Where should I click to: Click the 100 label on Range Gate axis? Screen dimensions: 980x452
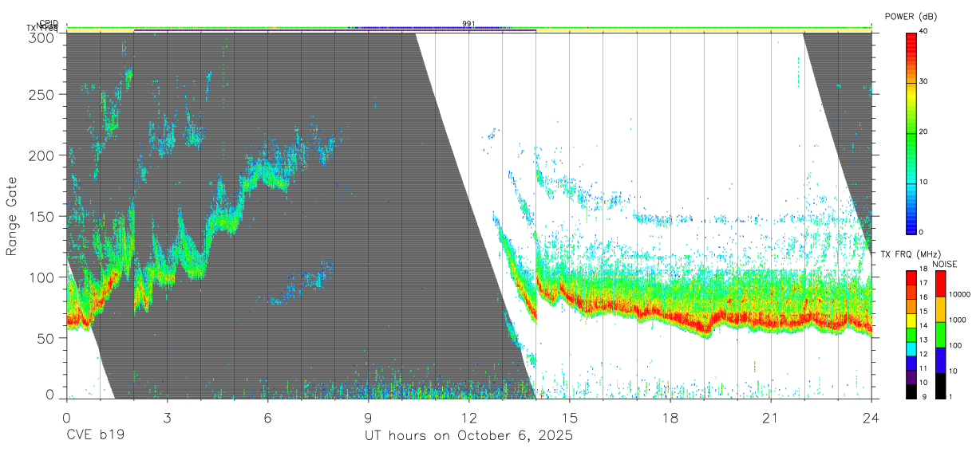pyautogui.click(x=41, y=277)
